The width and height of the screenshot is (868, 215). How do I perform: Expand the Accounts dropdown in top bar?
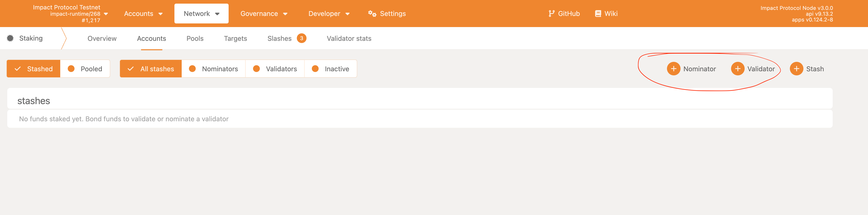pos(143,14)
